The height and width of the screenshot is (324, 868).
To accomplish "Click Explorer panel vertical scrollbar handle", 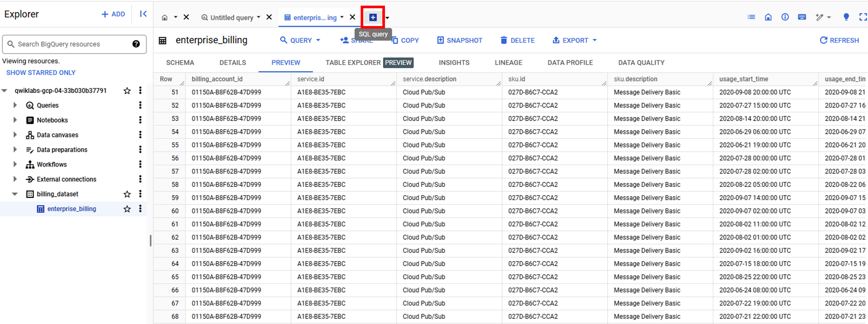I will [151, 240].
